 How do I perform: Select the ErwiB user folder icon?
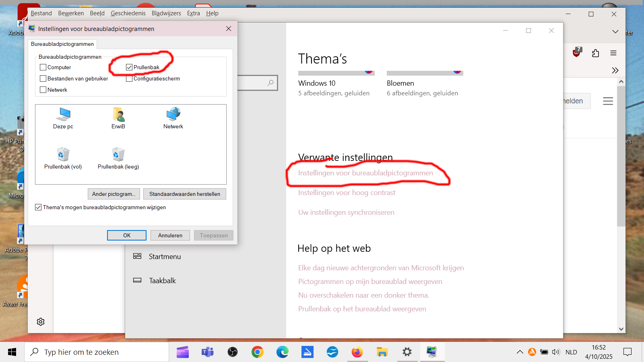[118, 118]
